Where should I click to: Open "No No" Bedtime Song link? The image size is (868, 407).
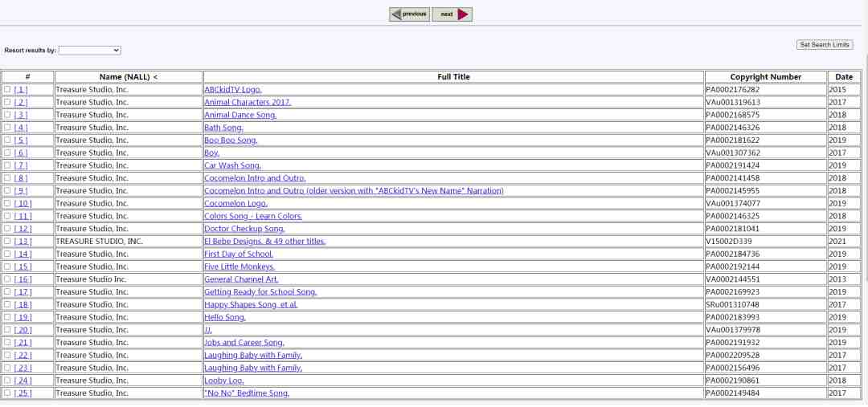247,393
